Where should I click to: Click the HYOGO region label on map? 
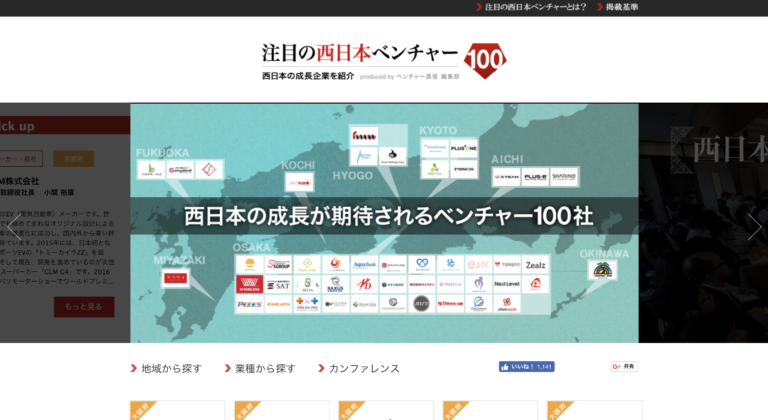pos(353,175)
